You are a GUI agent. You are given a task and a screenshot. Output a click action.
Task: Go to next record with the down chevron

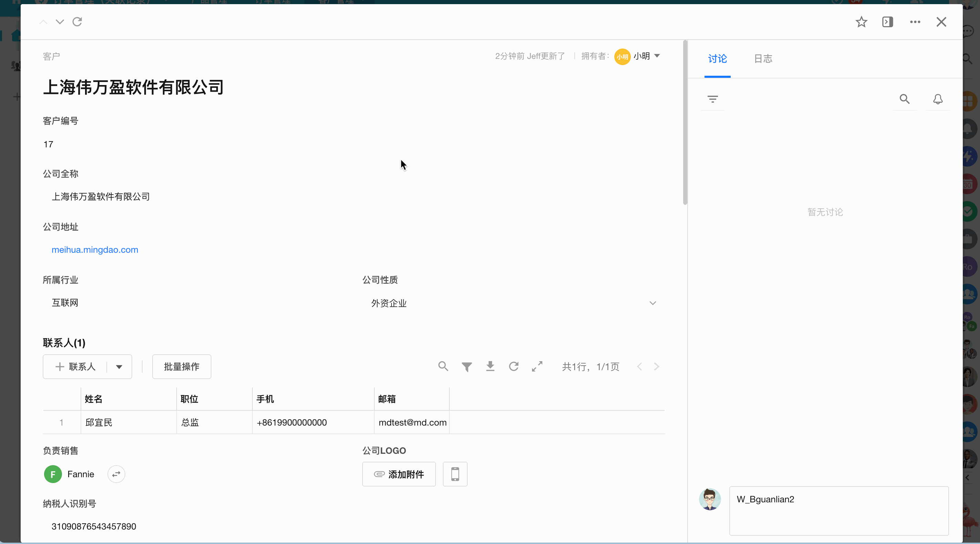[x=60, y=22]
